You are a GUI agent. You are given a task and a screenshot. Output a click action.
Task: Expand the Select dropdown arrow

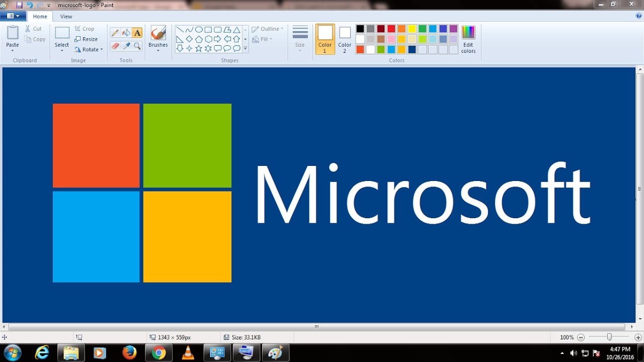pos(62,50)
